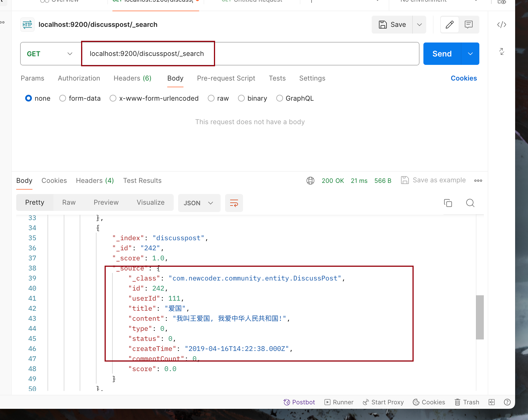The image size is (528, 420).
Task: Click the collapse panel arrows icon
Action: tap(502, 51)
